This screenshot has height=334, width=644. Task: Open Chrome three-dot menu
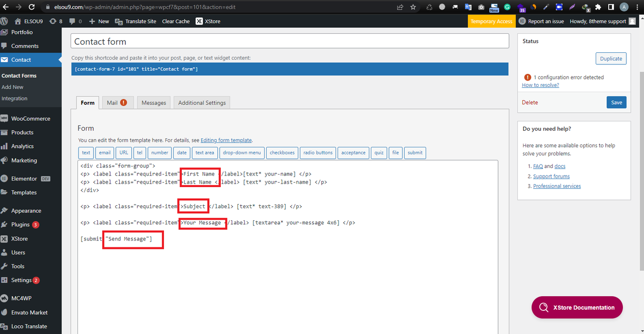click(637, 7)
